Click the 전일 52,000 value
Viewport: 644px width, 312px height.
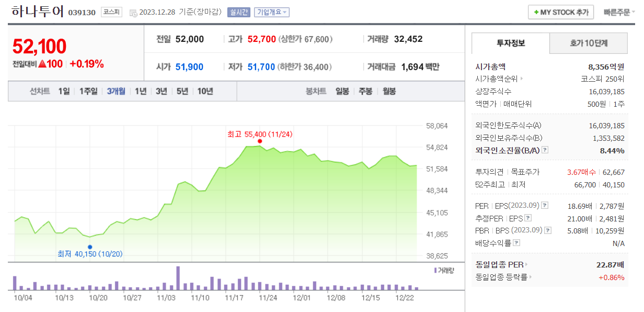pos(190,39)
